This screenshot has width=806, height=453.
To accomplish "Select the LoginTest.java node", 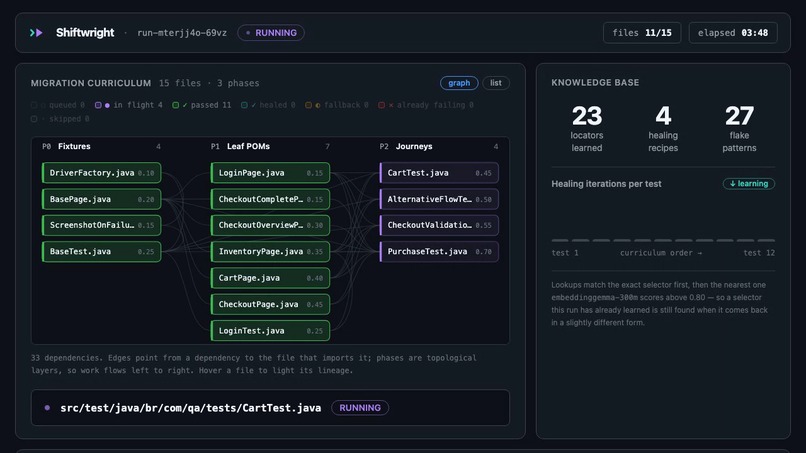I will click(270, 331).
